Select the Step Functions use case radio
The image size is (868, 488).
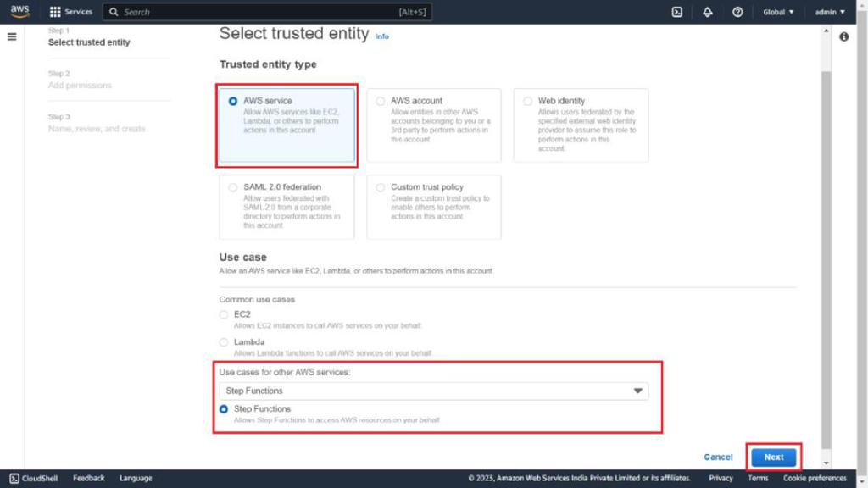click(x=224, y=409)
